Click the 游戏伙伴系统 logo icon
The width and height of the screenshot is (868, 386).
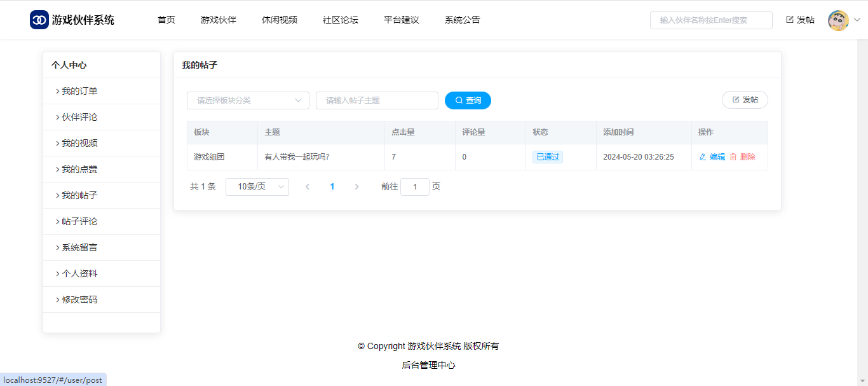point(39,20)
